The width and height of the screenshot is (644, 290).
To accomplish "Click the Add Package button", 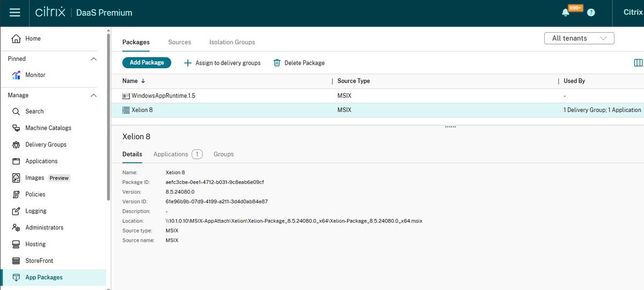I will 147,63.
